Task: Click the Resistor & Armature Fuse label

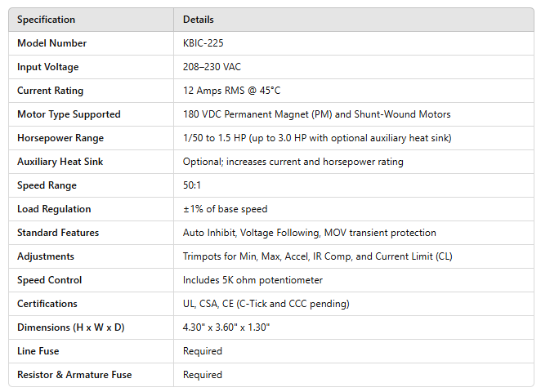Action: (x=74, y=375)
